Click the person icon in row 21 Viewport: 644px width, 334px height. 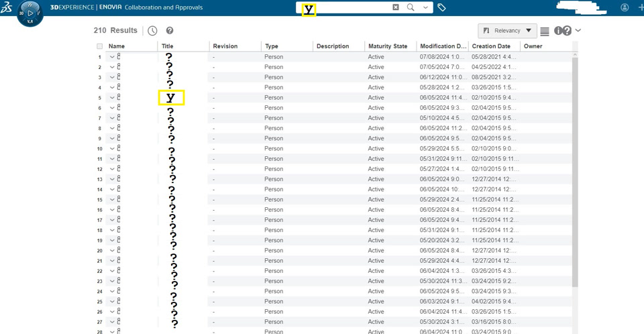pos(119,260)
